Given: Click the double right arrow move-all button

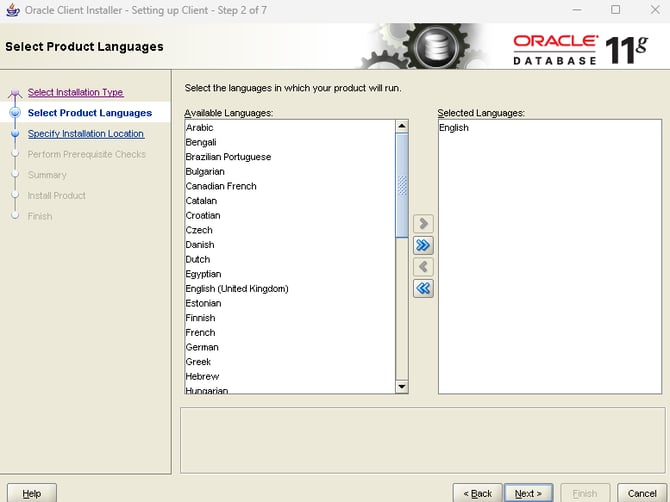Looking at the screenshot, I should pos(423,245).
